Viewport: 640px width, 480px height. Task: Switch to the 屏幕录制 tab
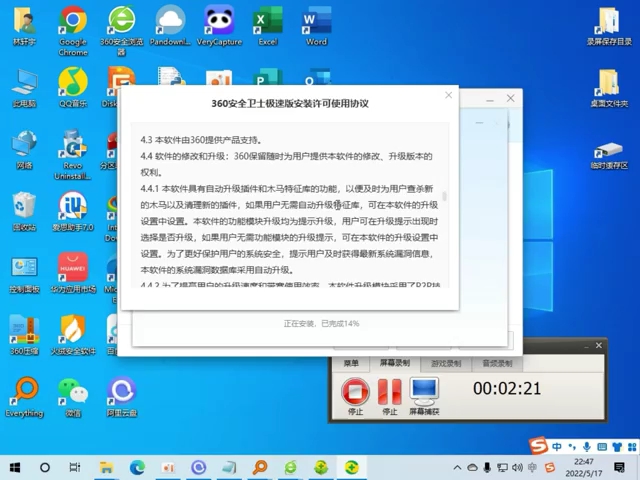pyautogui.click(x=395, y=363)
